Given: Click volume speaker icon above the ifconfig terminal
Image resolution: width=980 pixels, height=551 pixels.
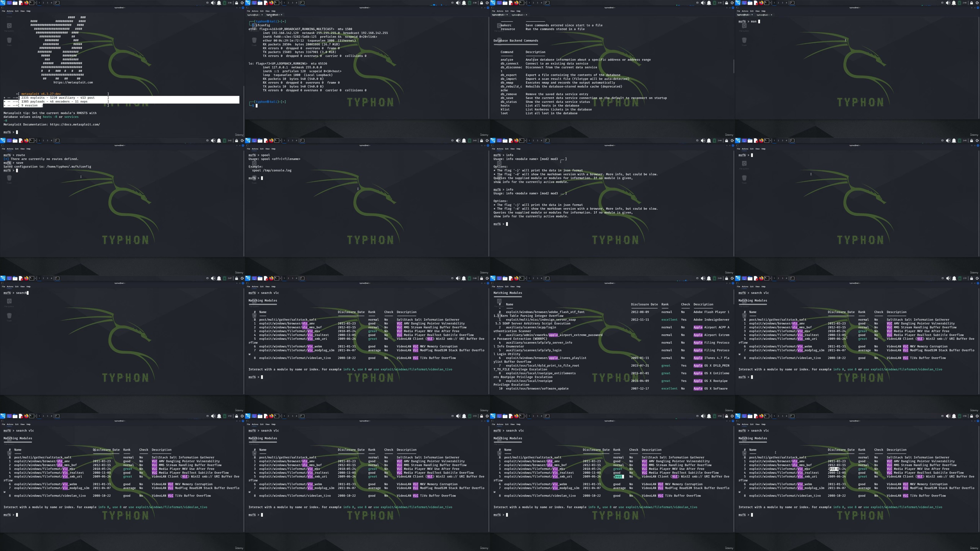Looking at the screenshot, I should point(458,3).
